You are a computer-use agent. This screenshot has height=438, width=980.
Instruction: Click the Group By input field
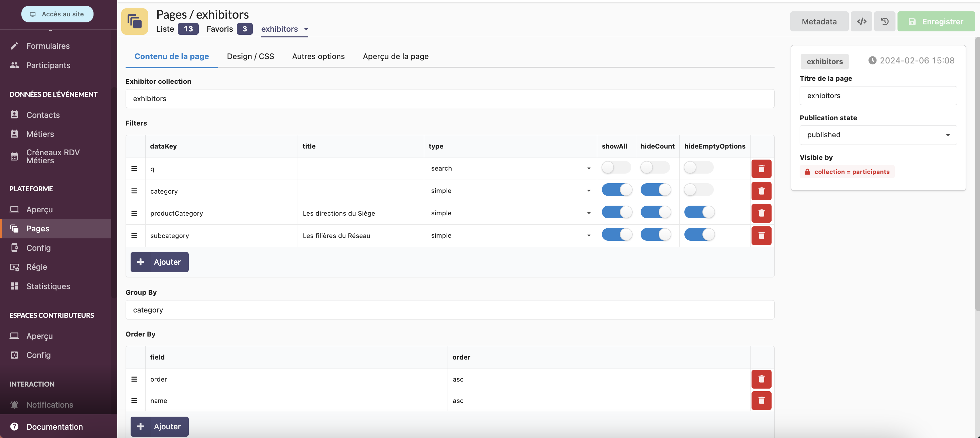point(450,310)
